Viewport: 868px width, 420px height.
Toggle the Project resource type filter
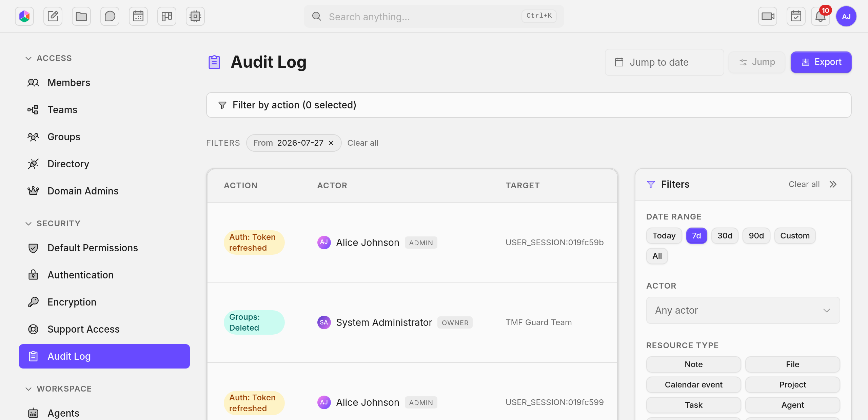(793, 385)
